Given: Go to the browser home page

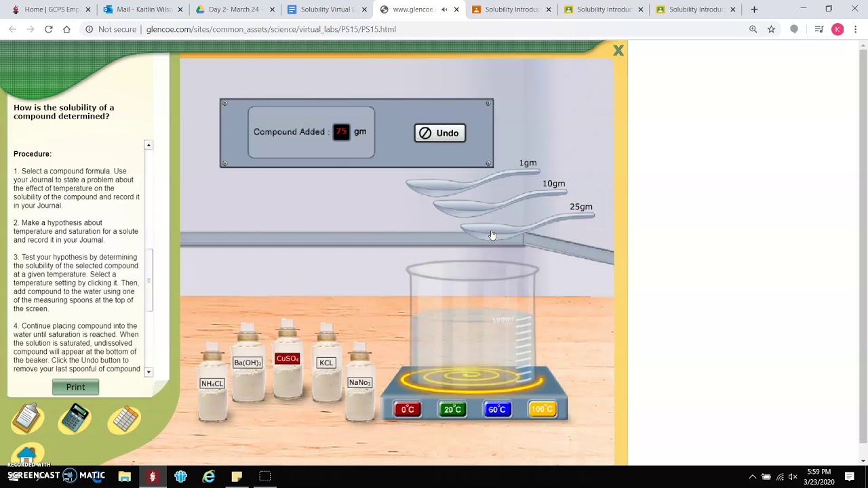Looking at the screenshot, I should (66, 29).
